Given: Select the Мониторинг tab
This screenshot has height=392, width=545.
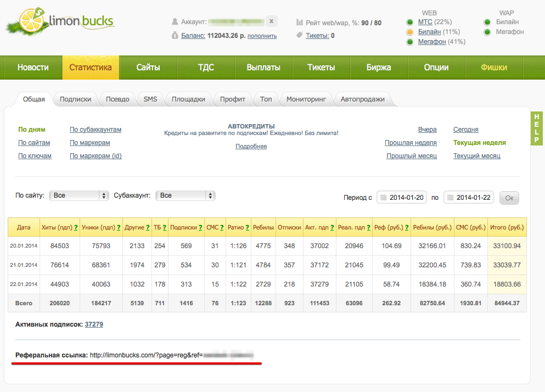Looking at the screenshot, I should [x=306, y=99].
